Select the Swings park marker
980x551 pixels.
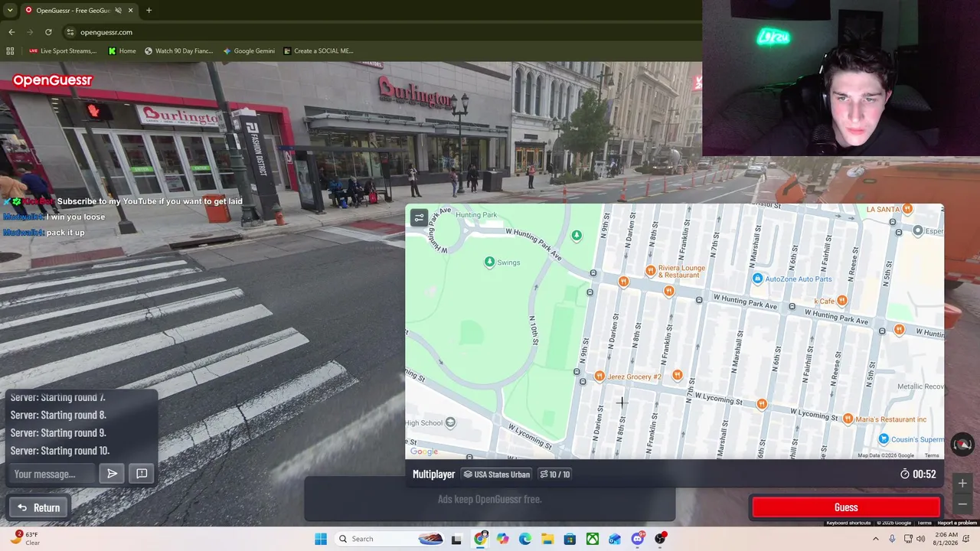(489, 262)
